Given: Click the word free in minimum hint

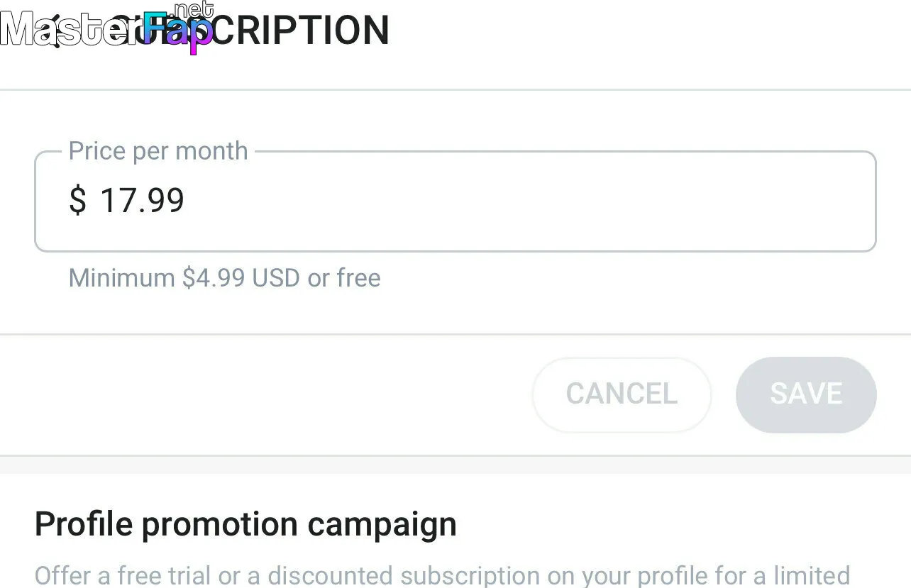Looking at the screenshot, I should coord(359,277).
